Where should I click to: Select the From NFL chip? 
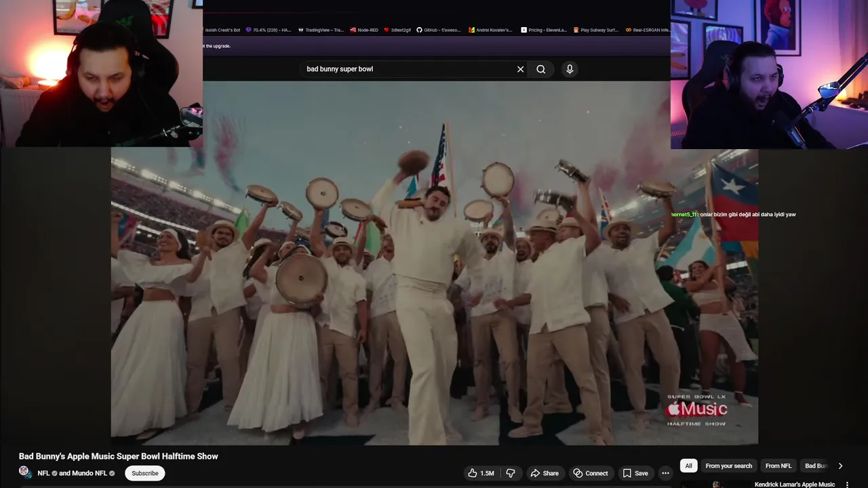778,466
